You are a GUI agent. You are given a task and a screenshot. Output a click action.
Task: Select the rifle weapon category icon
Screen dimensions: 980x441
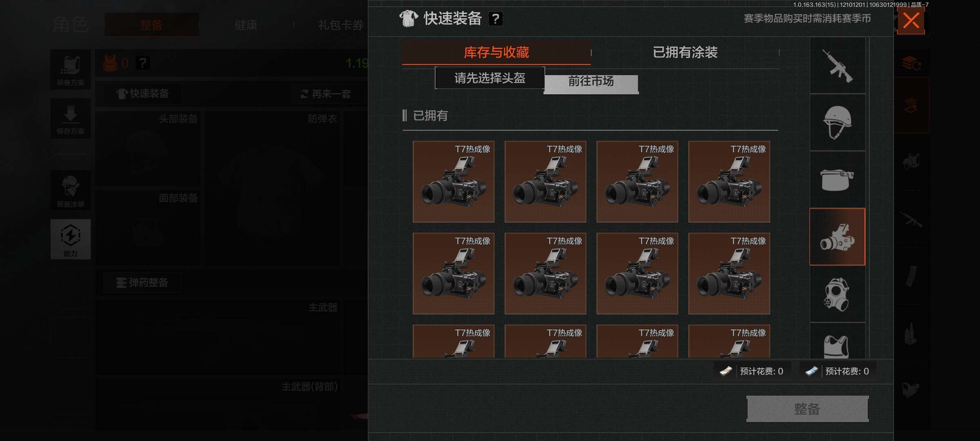837,66
